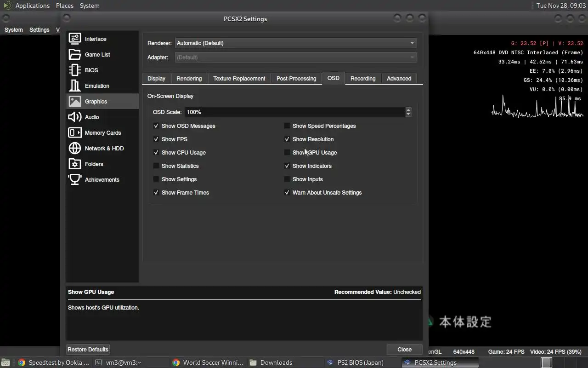Toggle Show Indicators checkbox
The height and width of the screenshot is (368, 588).
(x=287, y=166)
